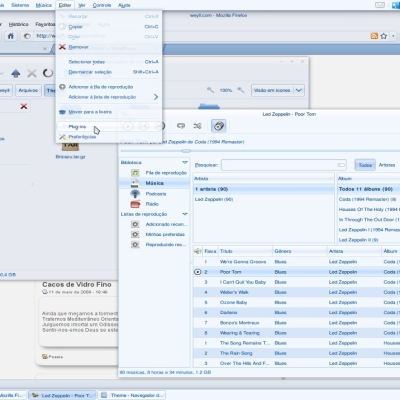Click the site identity icon in Firefox URL bar

(x=27, y=36)
